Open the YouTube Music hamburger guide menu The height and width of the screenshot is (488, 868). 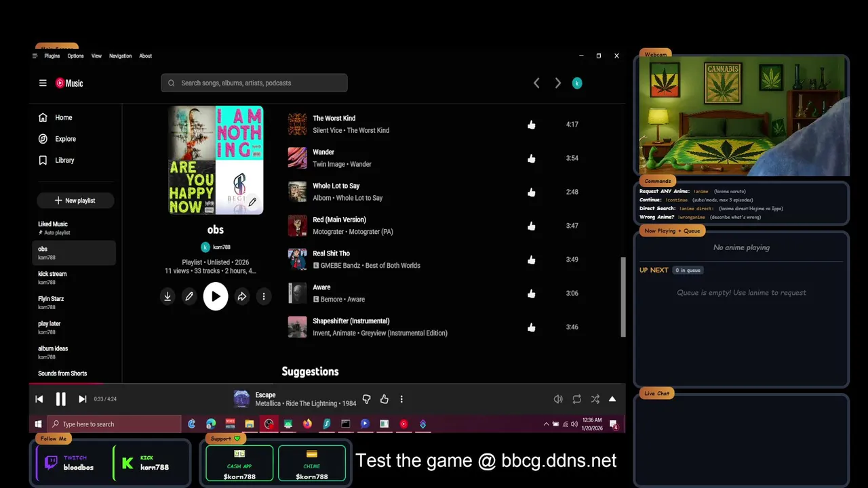click(43, 83)
